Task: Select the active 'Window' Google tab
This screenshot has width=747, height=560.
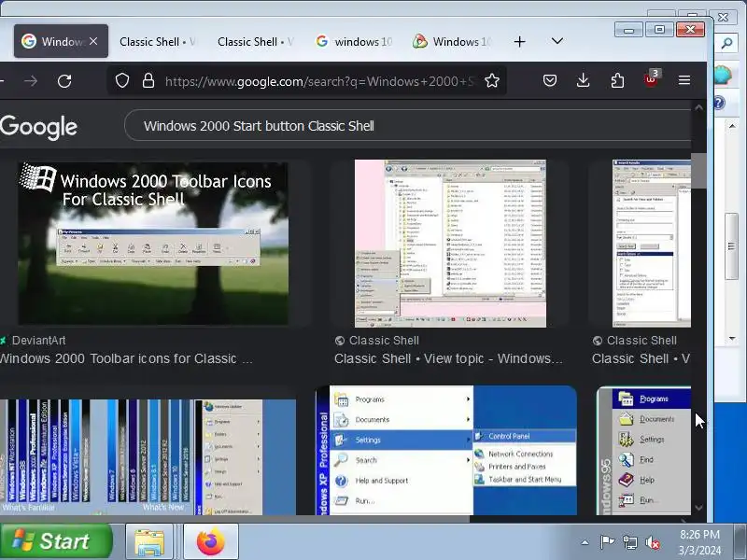Action: 61,41
